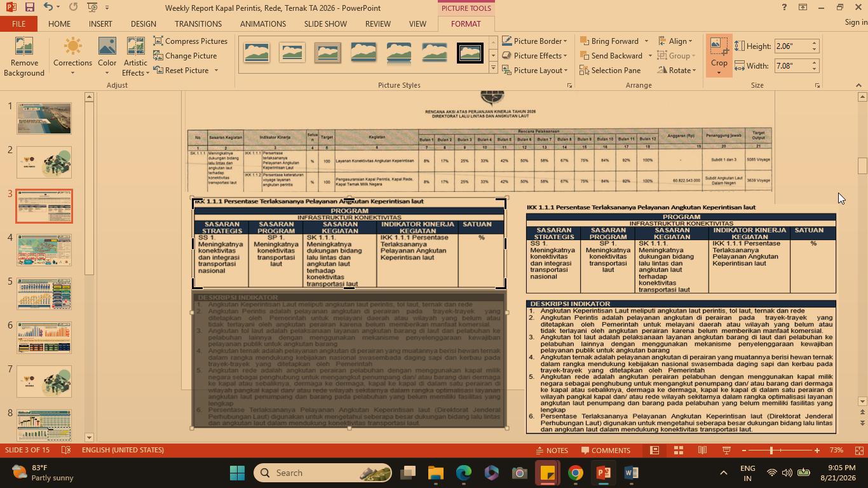Click the Compress Pictures icon
Screen dimensions: 868x488
pos(158,41)
